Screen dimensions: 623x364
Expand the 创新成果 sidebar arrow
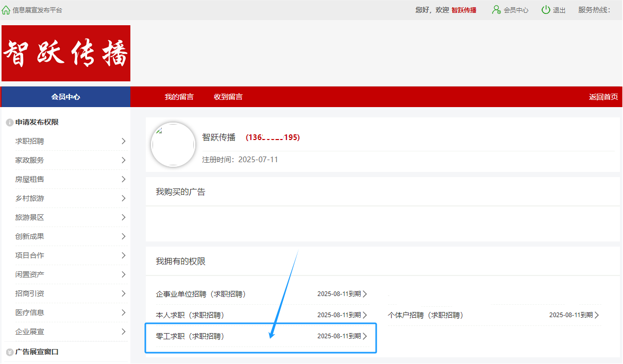pos(124,236)
